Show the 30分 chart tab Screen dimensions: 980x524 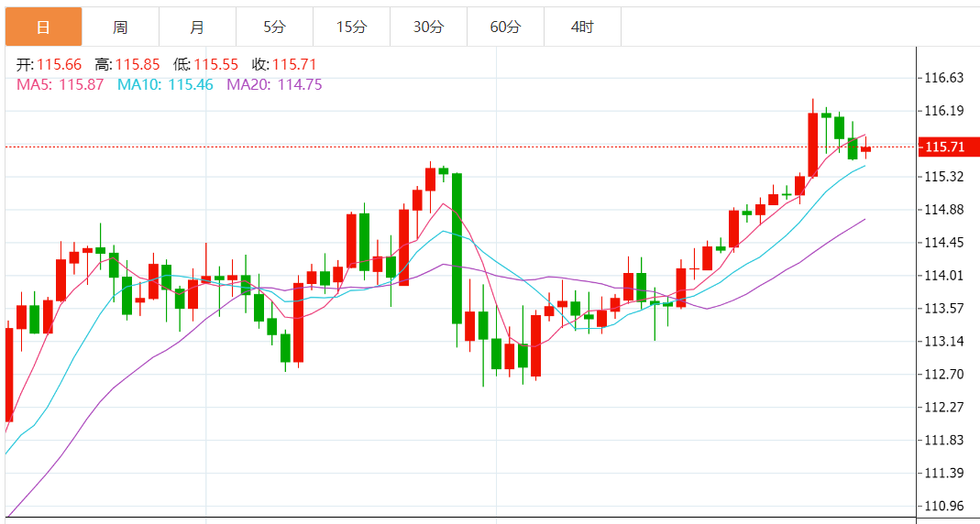428,27
